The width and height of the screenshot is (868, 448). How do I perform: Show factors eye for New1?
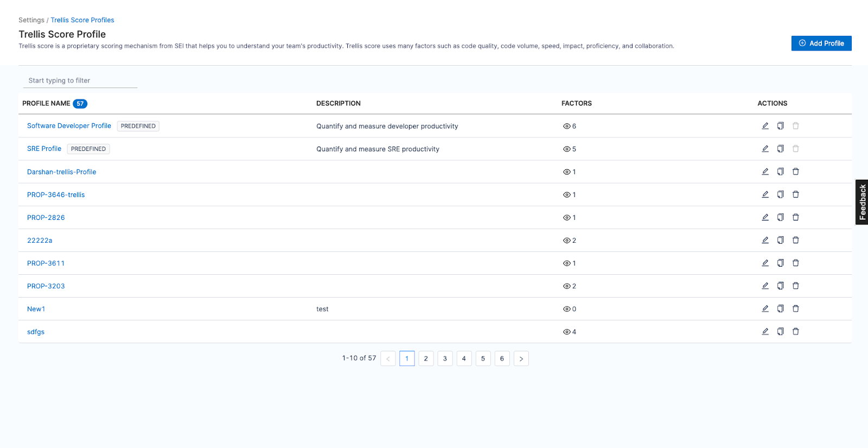(566, 309)
